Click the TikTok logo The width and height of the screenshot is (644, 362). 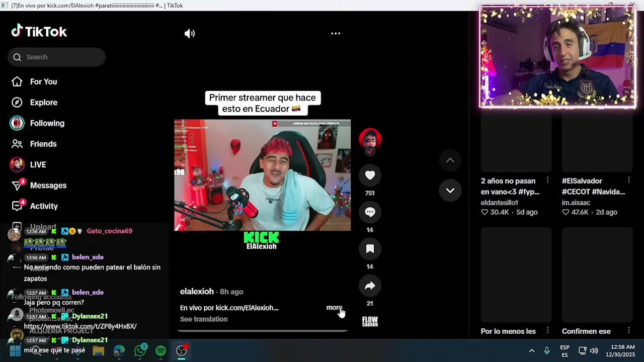pos(39,31)
